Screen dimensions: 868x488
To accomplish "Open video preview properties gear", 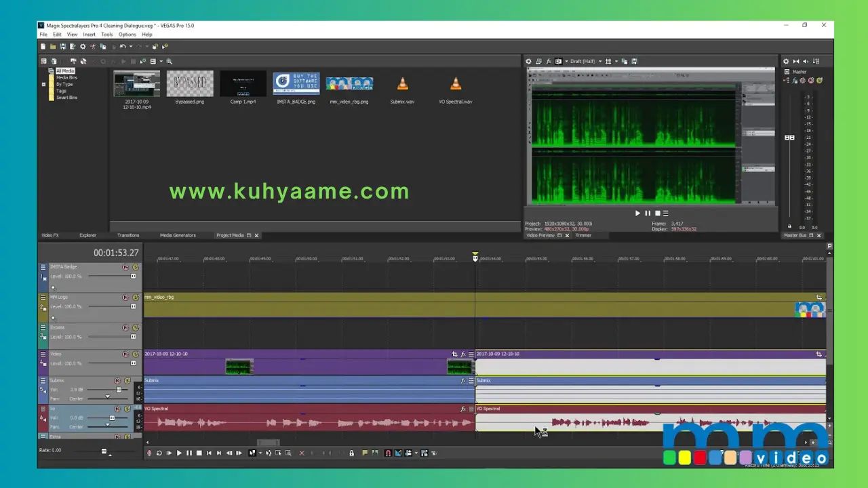I will [x=529, y=61].
